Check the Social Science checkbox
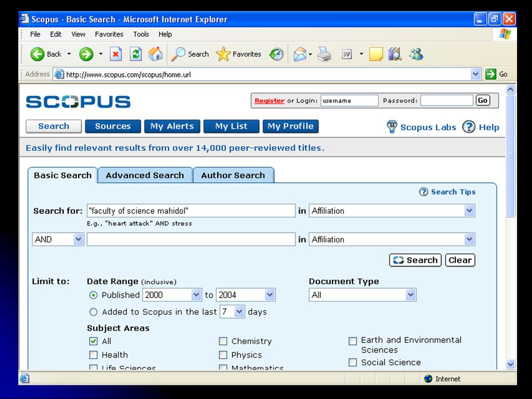Viewport: 532px width, 399px height. point(353,362)
